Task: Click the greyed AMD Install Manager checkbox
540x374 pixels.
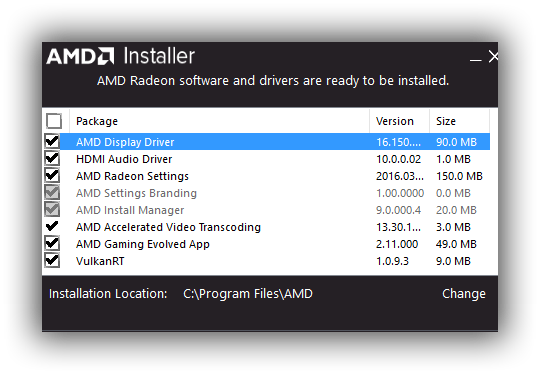Action: pyautogui.click(x=52, y=210)
